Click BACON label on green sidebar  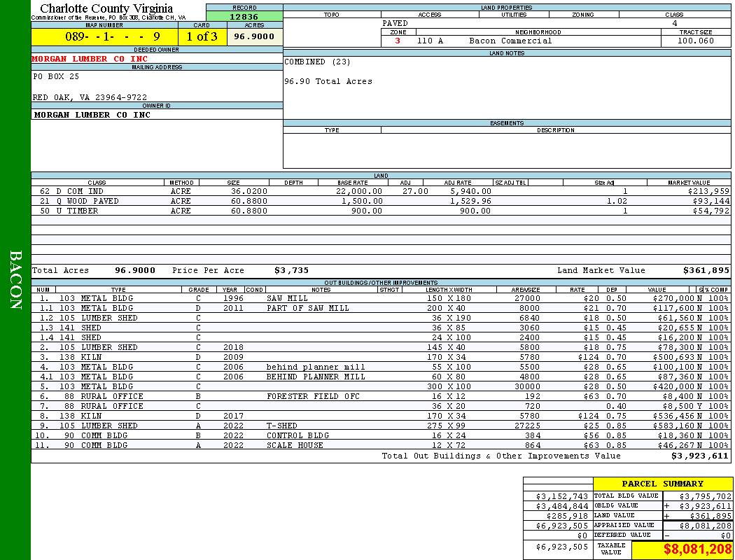coord(15,280)
